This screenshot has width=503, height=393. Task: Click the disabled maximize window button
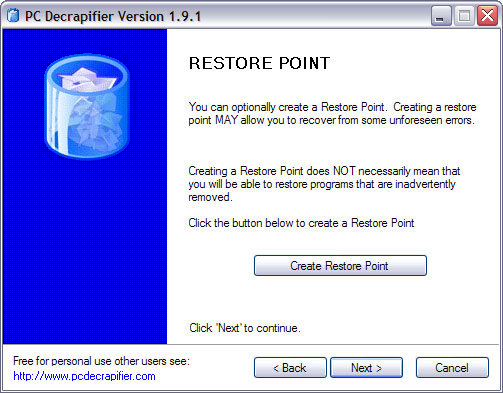[x=464, y=16]
